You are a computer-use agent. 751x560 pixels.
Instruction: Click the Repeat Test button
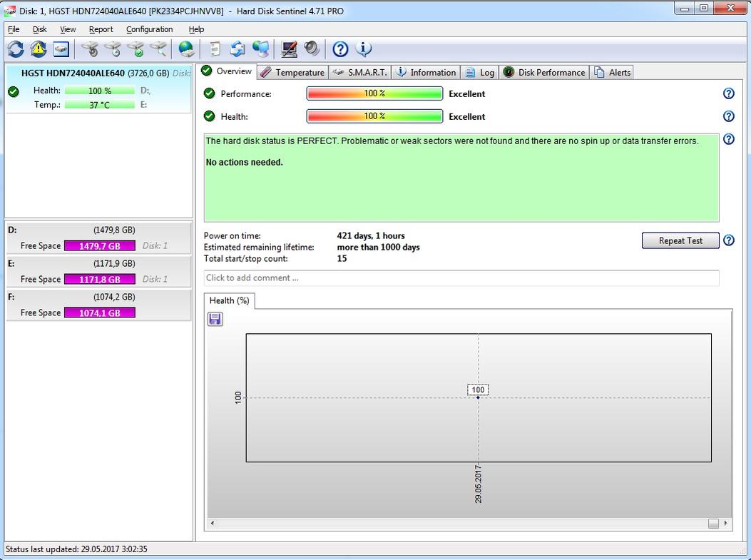tap(680, 240)
